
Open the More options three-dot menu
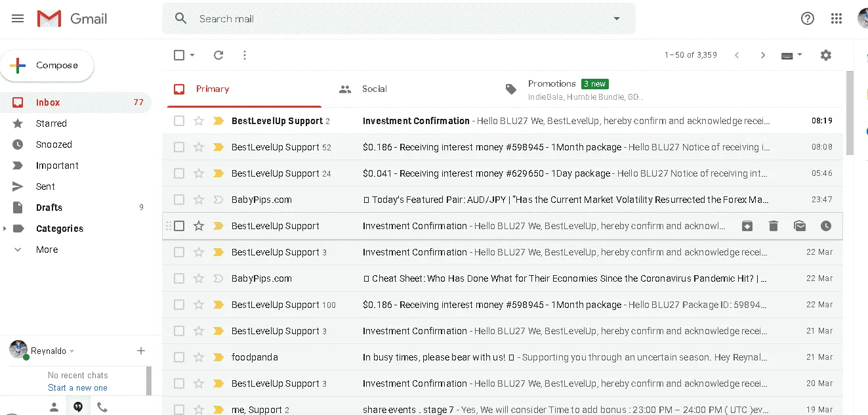(245, 55)
